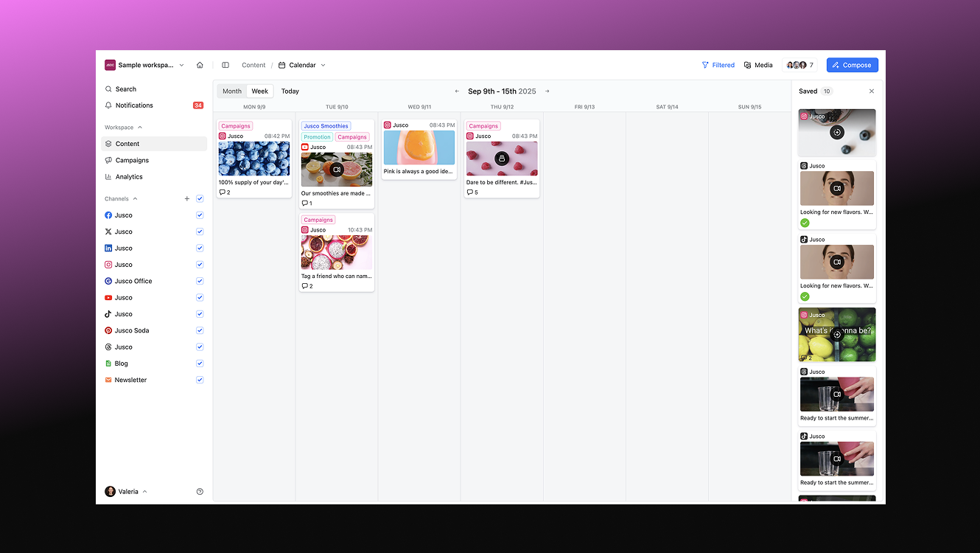Open Campaigns in the sidebar
Viewport: 980px width, 553px height.
(154, 160)
